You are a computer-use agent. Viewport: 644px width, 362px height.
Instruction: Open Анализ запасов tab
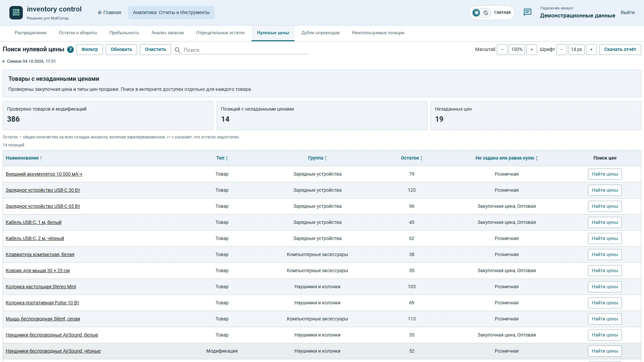(167, 33)
